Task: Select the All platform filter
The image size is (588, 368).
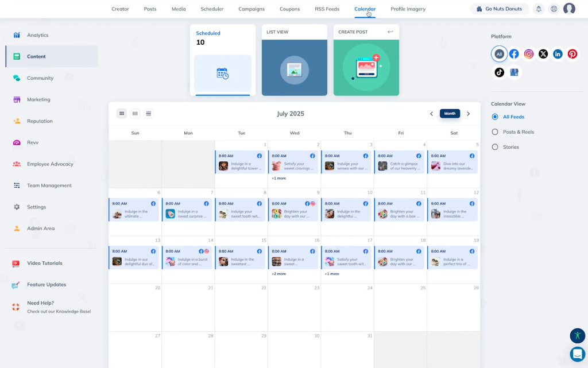Action: (499, 53)
